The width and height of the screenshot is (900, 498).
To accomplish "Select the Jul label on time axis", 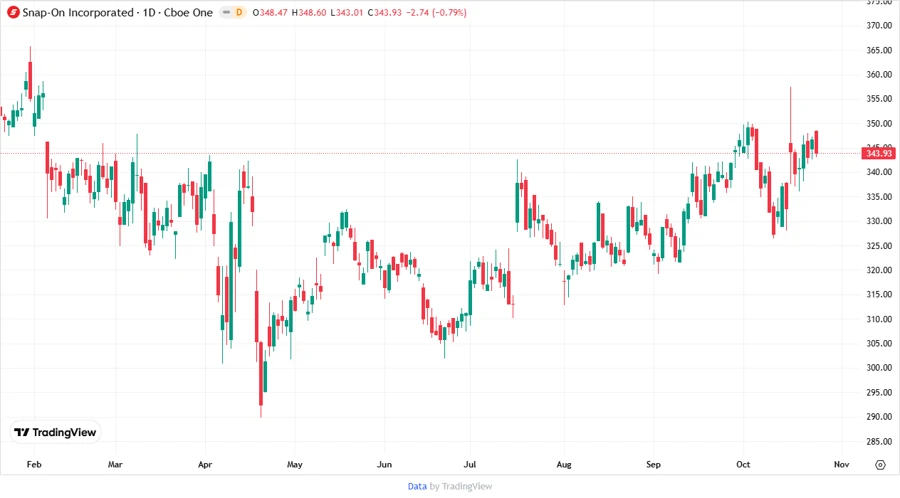I will pyautogui.click(x=470, y=464).
